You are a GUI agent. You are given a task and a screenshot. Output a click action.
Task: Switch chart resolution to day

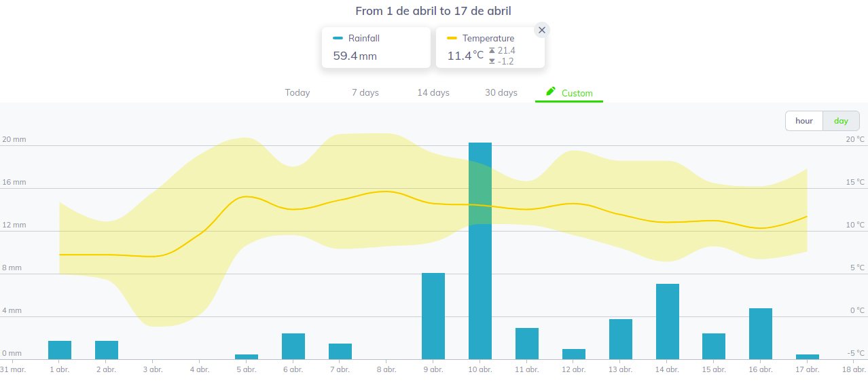tap(842, 121)
